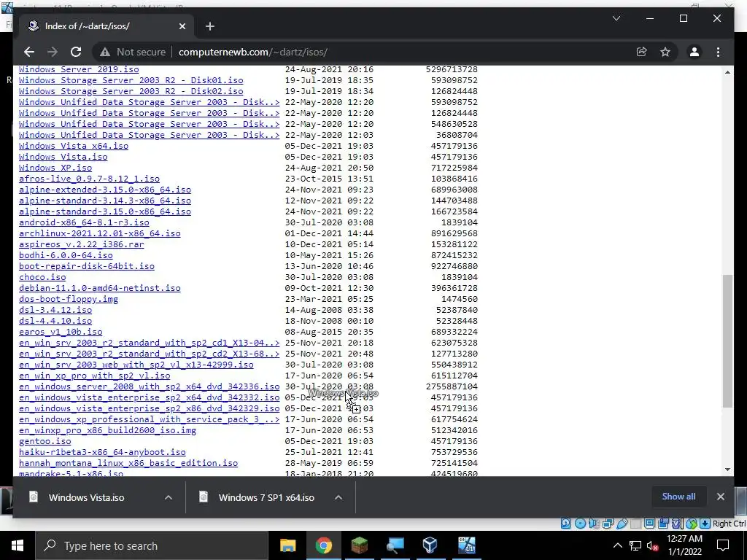
Task: Close the Index of /~dartz/isos/ tab
Action: pyautogui.click(x=182, y=26)
